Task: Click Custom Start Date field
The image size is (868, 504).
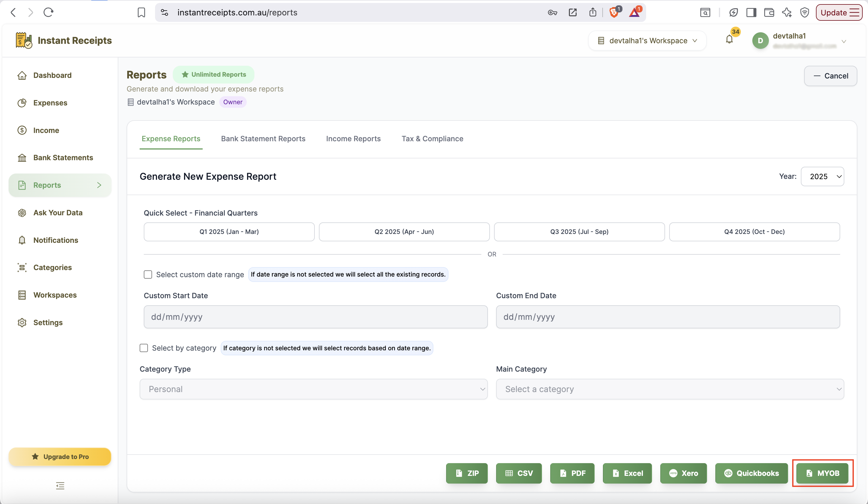Action: click(315, 317)
